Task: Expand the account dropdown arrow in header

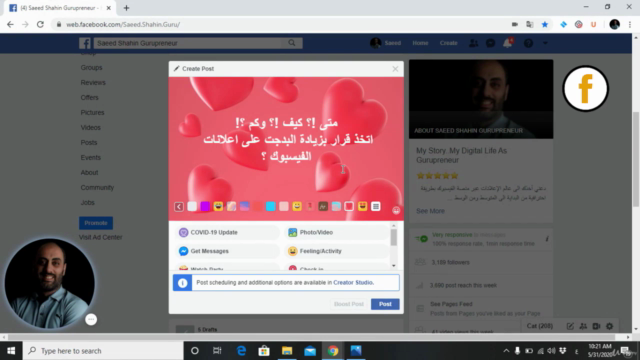Action: [x=545, y=43]
